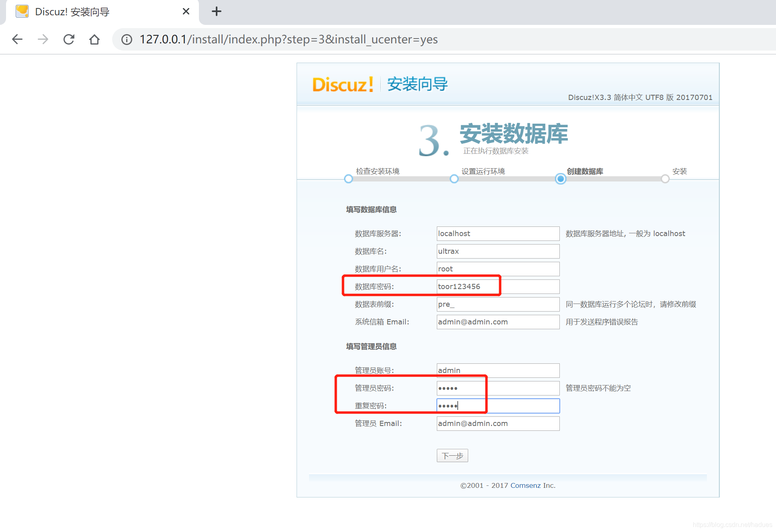Click the 数据库名 ultrax field
The image size is (776, 532).
tap(498, 251)
